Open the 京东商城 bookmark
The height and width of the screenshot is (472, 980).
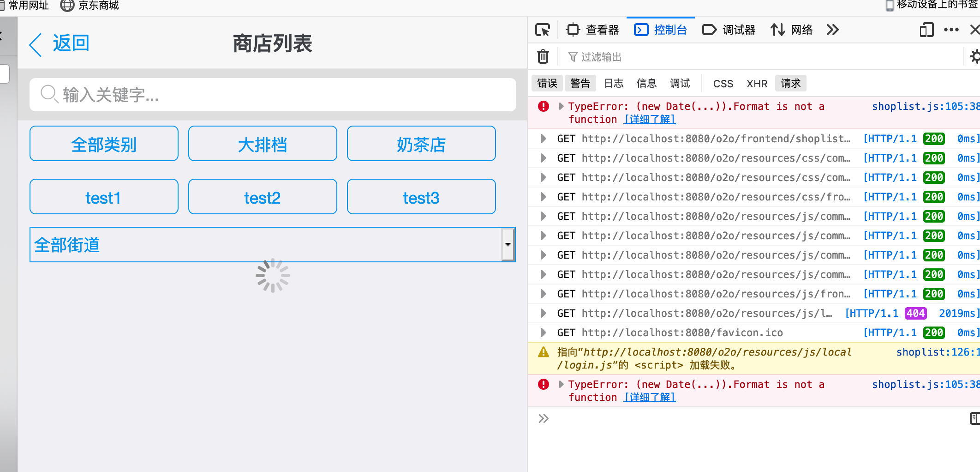(90, 6)
